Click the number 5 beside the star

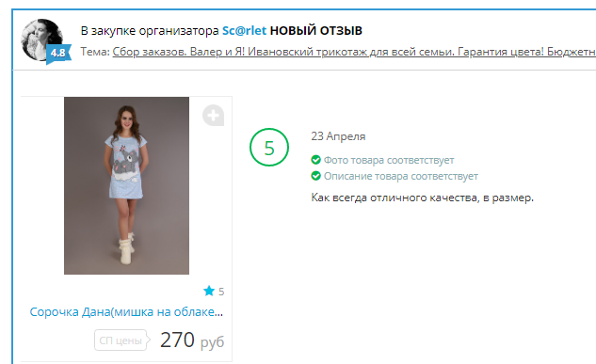point(221,292)
